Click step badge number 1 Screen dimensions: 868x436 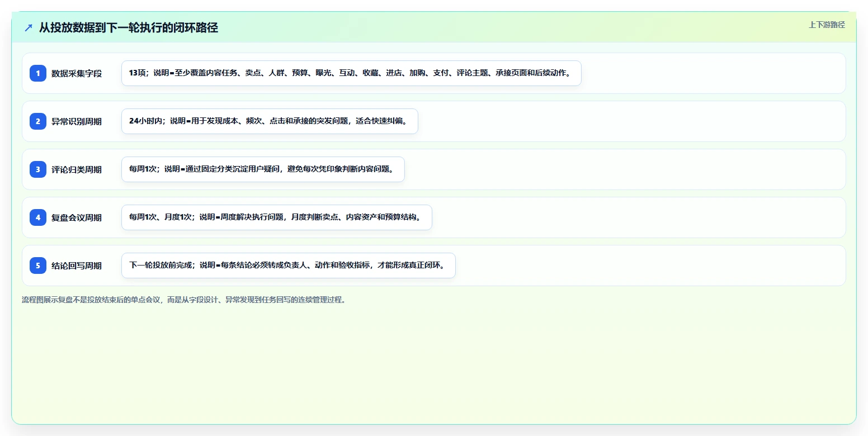(x=38, y=73)
